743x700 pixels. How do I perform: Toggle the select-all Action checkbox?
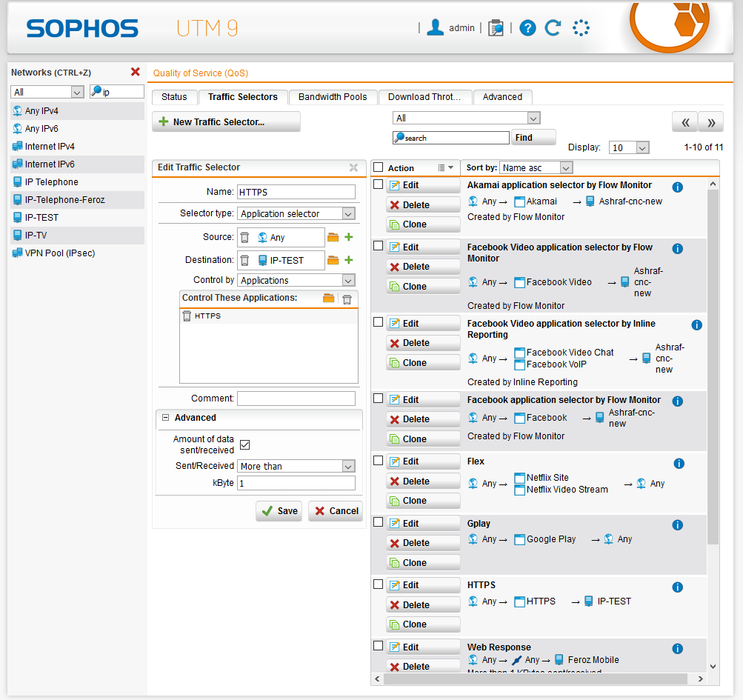coord(378,167)
